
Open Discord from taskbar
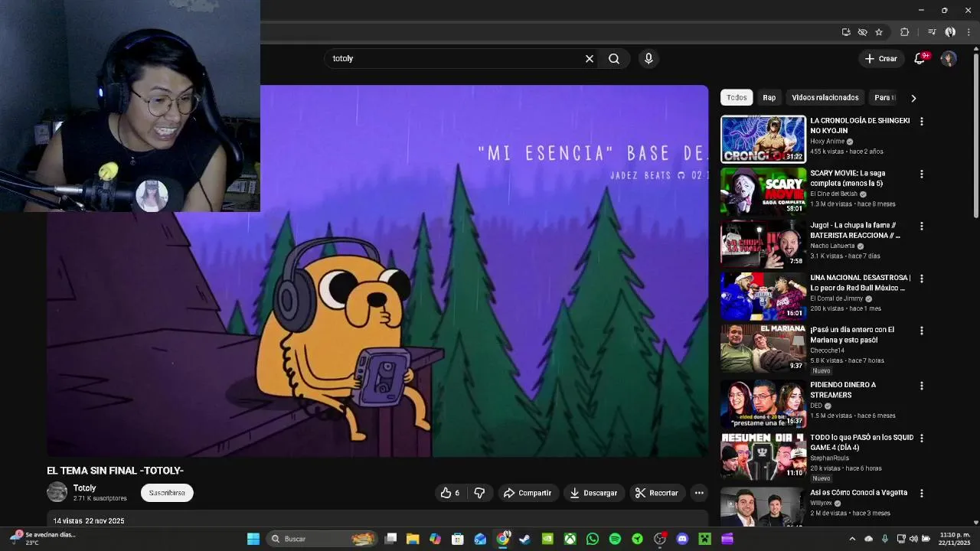(x=682, y=539)
